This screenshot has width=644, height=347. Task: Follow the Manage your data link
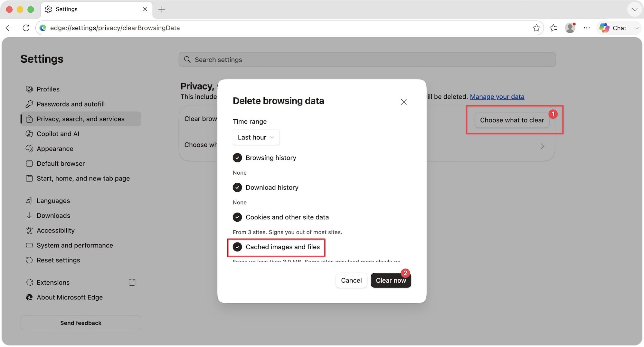pyautogui.click(x=497, y=96)
